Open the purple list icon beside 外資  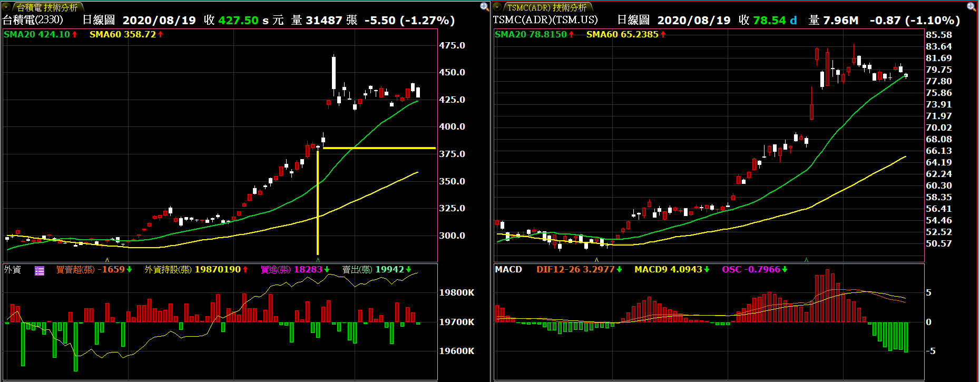[40, 271]
